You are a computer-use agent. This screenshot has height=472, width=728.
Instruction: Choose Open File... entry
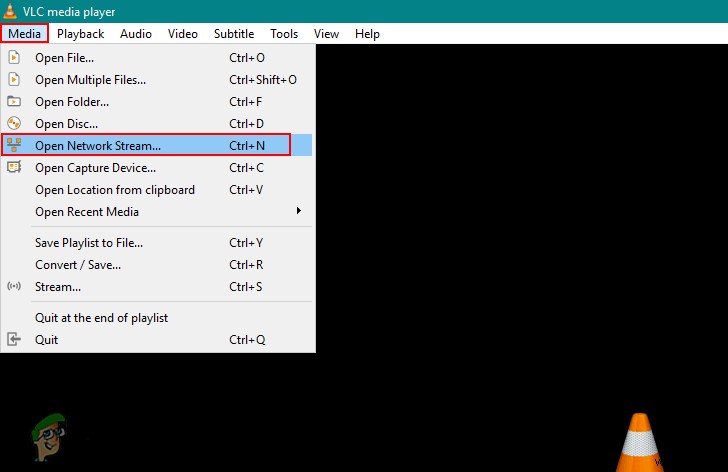tap(157, 58)
